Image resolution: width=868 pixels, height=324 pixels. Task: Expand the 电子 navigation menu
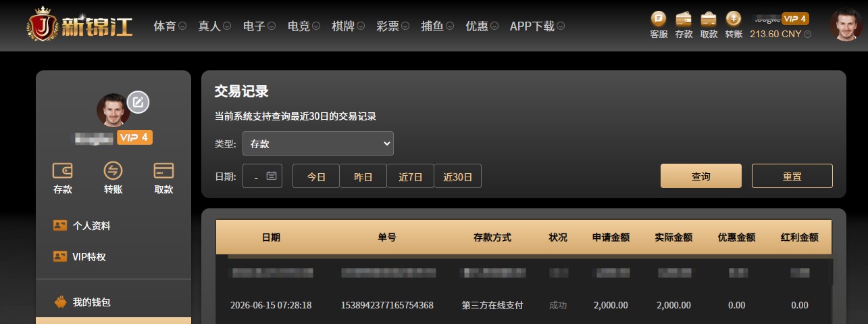point(259,26)
